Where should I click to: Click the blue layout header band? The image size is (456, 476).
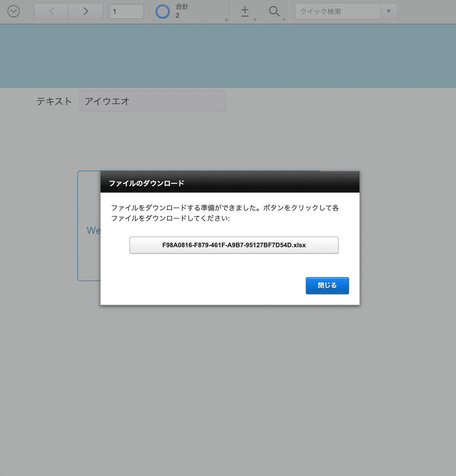tap(228, 56)
